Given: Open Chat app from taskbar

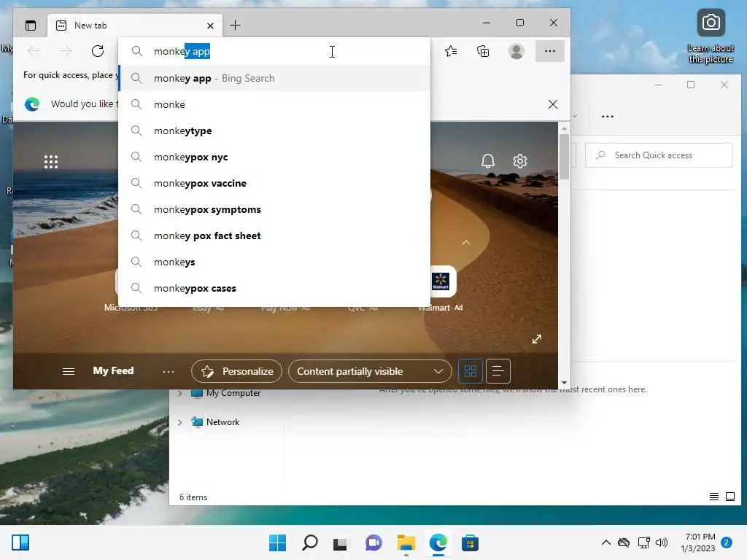Looking at the screenshot, I should point(373,542).
